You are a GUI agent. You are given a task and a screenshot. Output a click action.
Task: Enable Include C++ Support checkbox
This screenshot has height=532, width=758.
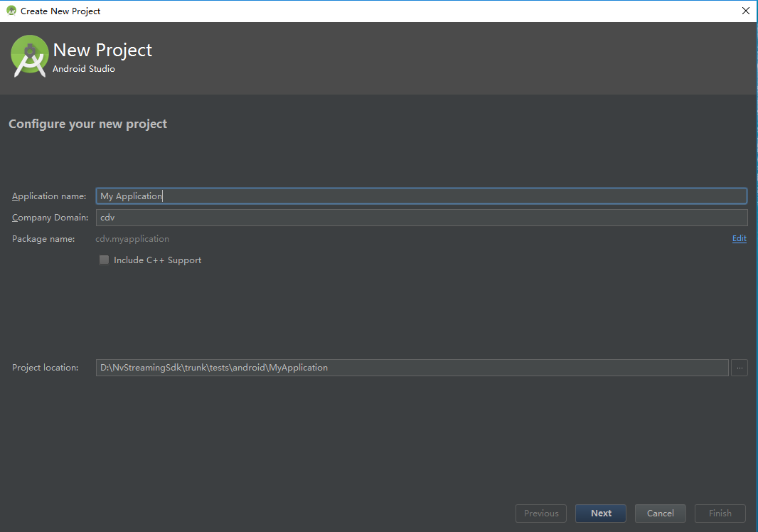point(104,260)
